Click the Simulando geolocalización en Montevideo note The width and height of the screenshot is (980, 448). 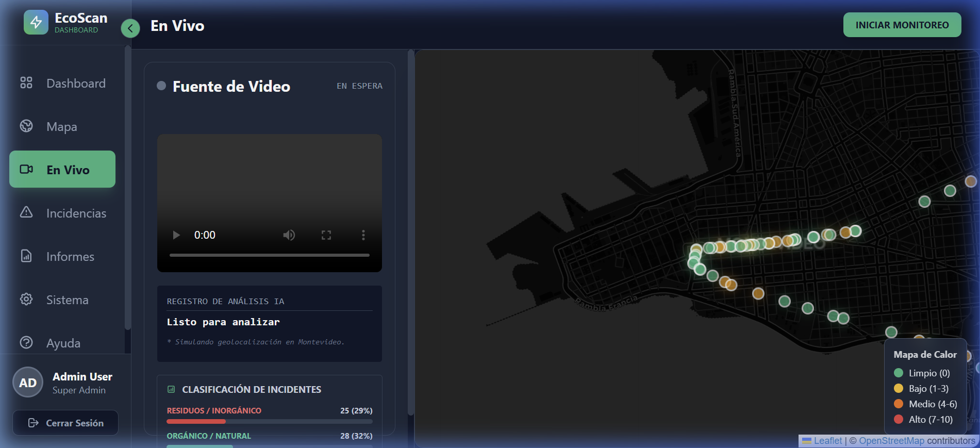click(x=256, y=342)
